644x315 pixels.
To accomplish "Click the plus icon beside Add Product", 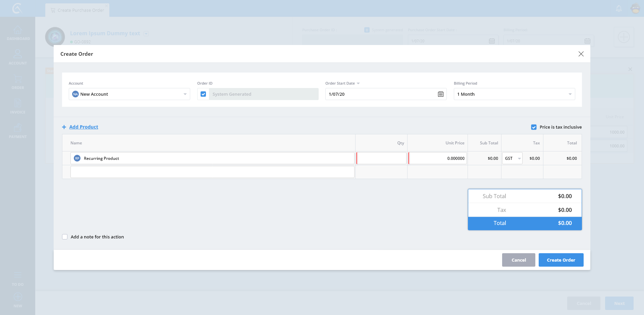I will tap(64, 127).
